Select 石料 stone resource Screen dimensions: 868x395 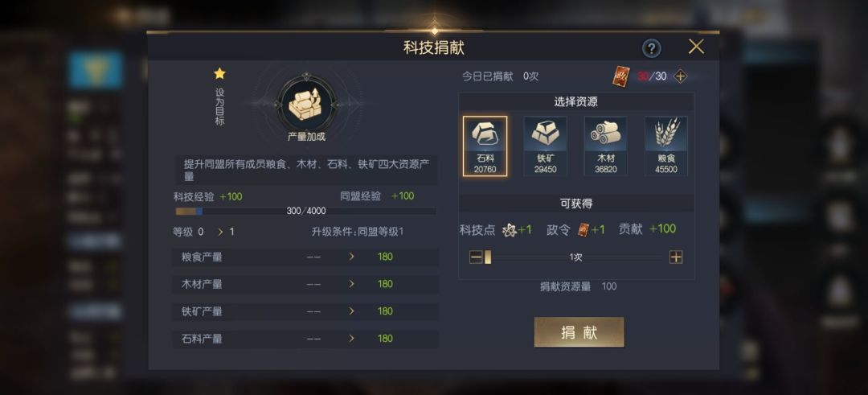point(485,146)
